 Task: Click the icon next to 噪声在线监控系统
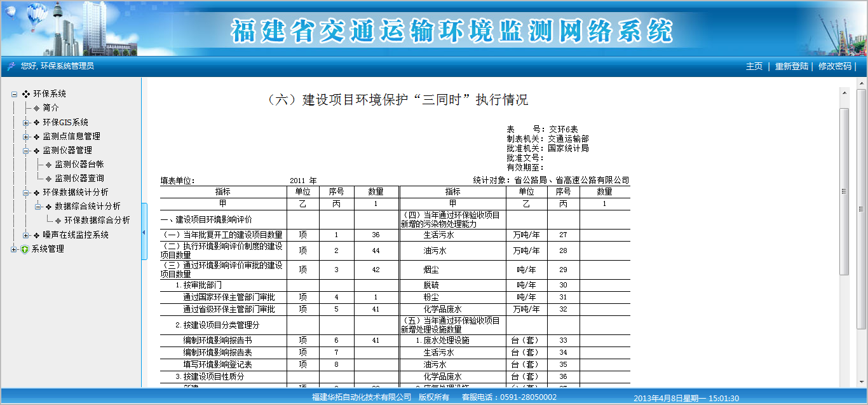[x=37, y=235]
